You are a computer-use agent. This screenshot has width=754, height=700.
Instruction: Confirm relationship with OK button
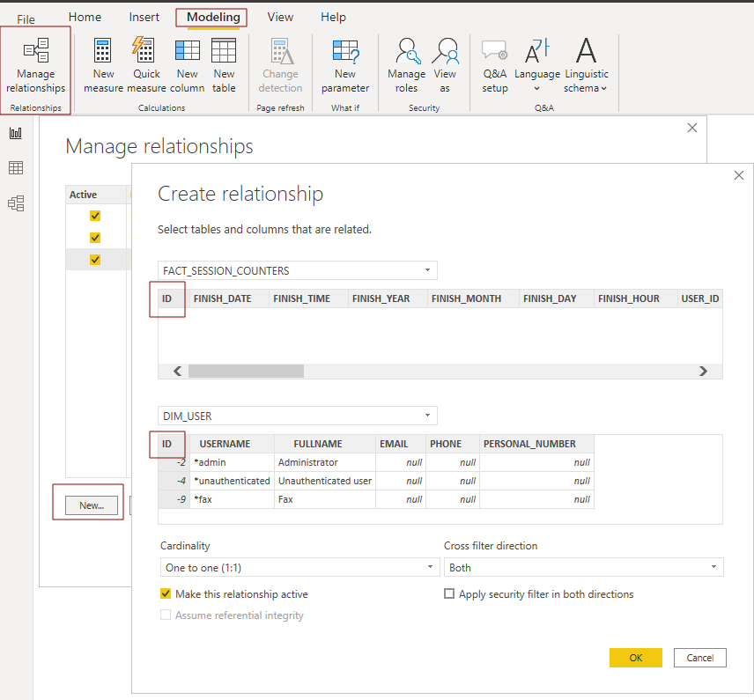click(635, 658)
